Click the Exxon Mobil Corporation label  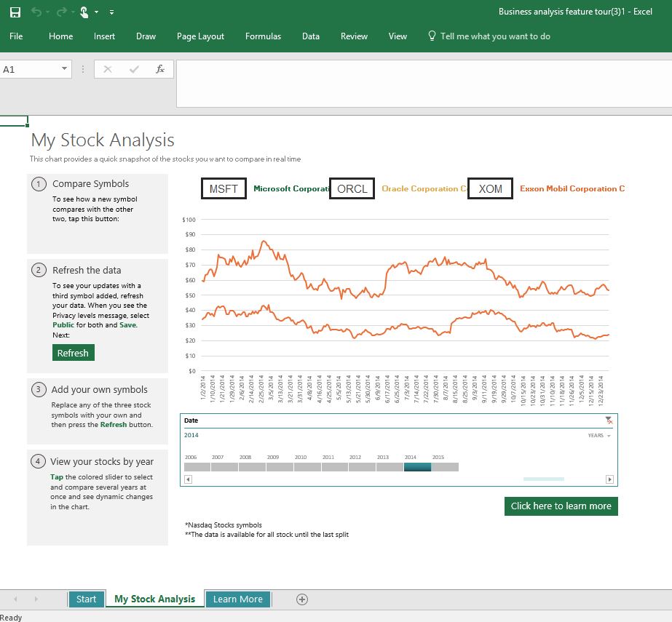(x=572, y=188)
